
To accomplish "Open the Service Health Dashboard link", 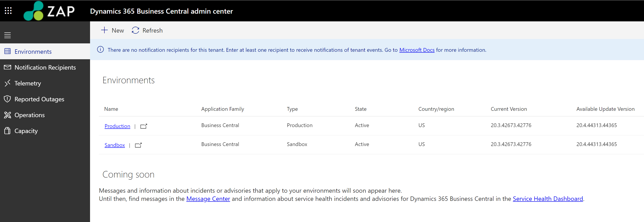I will coord(548,199).
